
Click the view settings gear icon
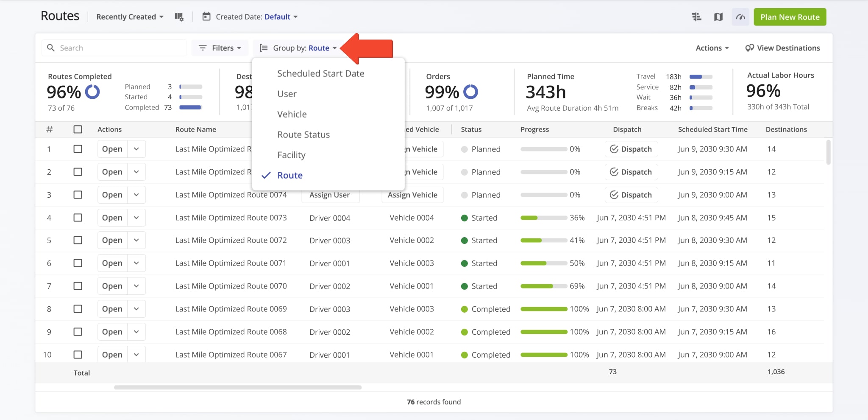pos(179,17)
